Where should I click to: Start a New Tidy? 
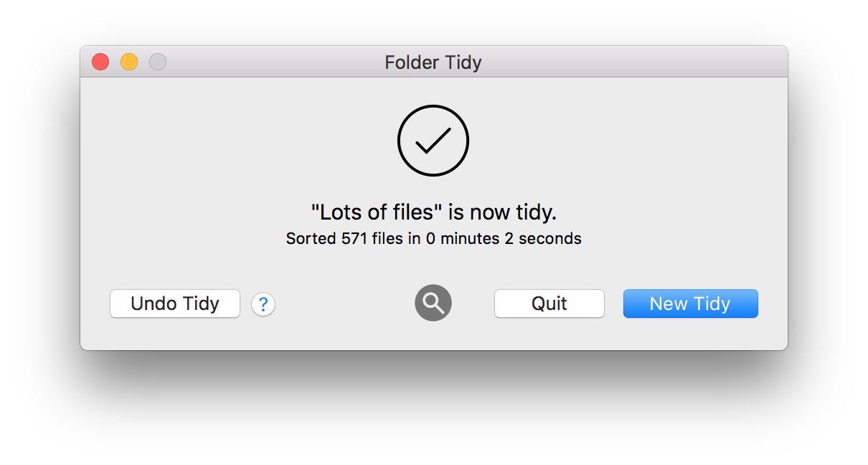pos(690,304)
